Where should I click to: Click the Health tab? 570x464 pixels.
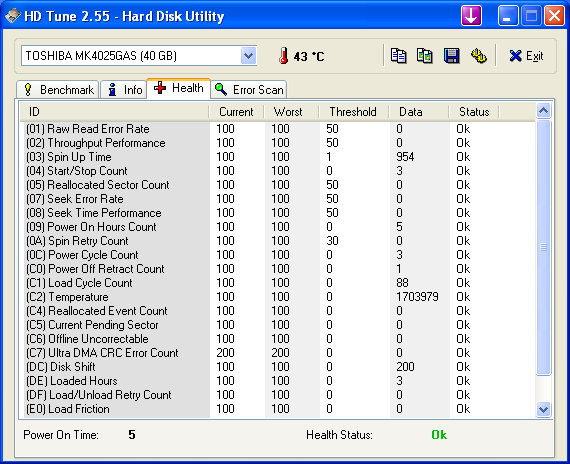pos(178,88)
